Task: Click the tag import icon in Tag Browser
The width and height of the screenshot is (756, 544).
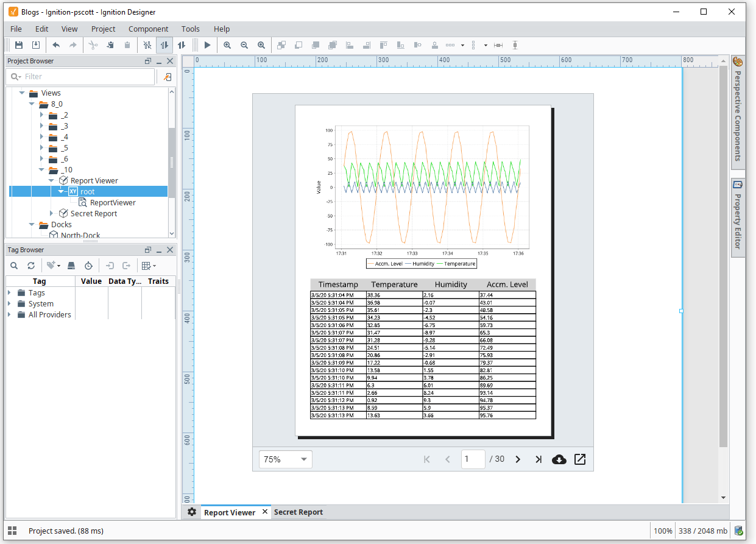Action: 110,266
